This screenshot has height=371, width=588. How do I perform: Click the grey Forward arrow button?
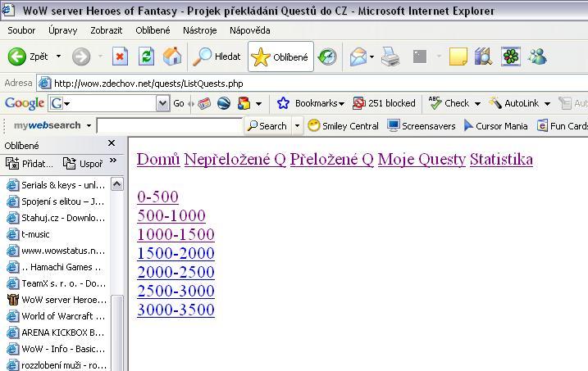tap(81, 57)
